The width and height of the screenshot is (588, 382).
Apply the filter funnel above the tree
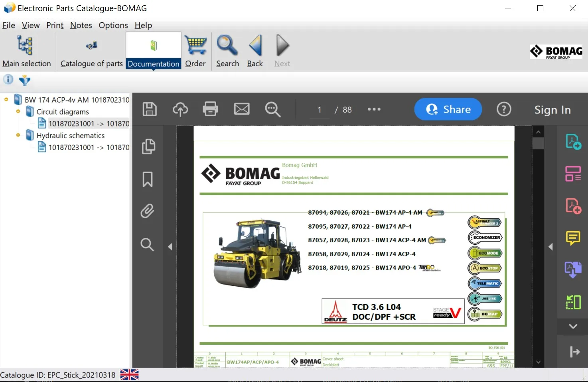point(24,80)
